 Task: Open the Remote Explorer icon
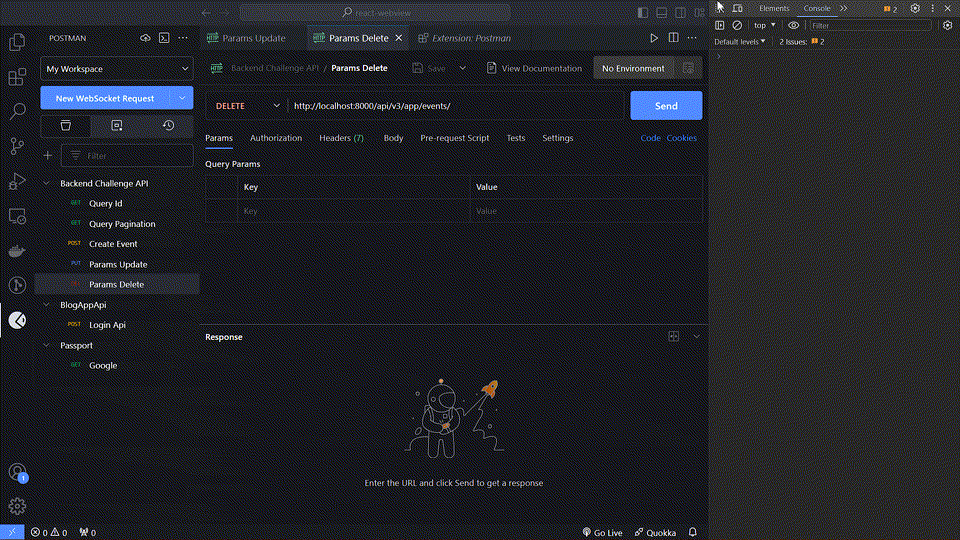[x=17, y=216]
